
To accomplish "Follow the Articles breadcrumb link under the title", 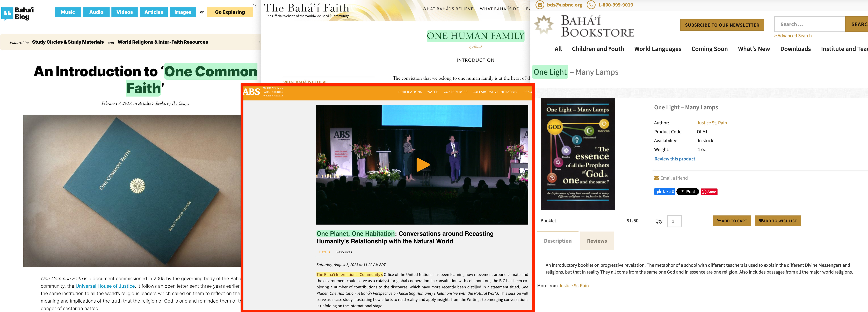I will point(144,103).
